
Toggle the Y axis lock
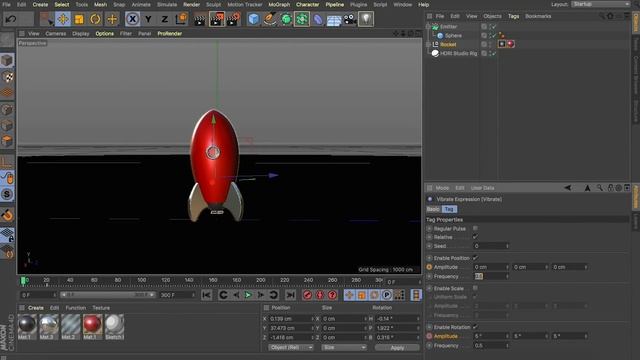(x=148, y=19)
